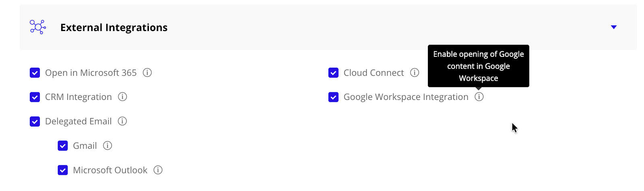Click the External Integrations section title
Image resolution: width=644 pixels, height=191 pixels.
pos(114,27)
